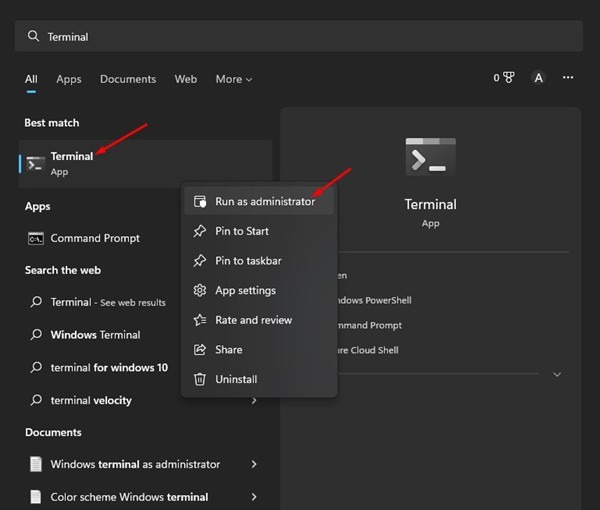Click document icon of Windows terminal as administrator
This screenshot has height=510, width=600.
point(36,464)
